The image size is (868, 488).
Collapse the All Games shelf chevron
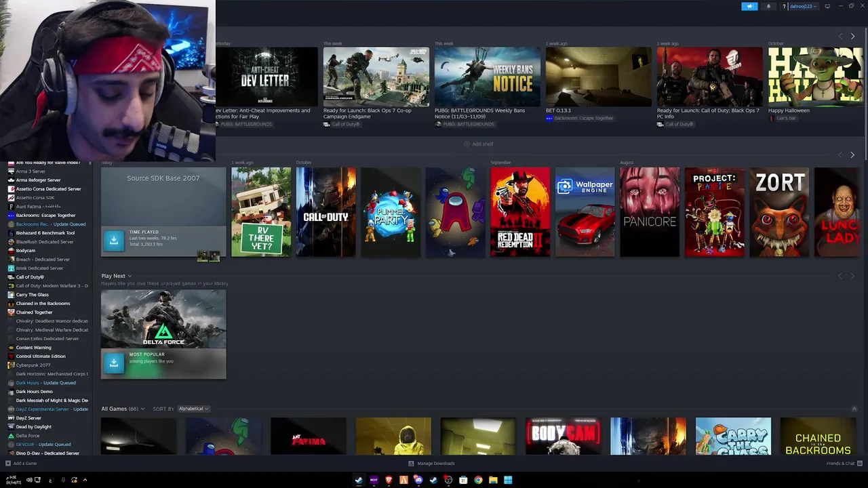[854, 409]
